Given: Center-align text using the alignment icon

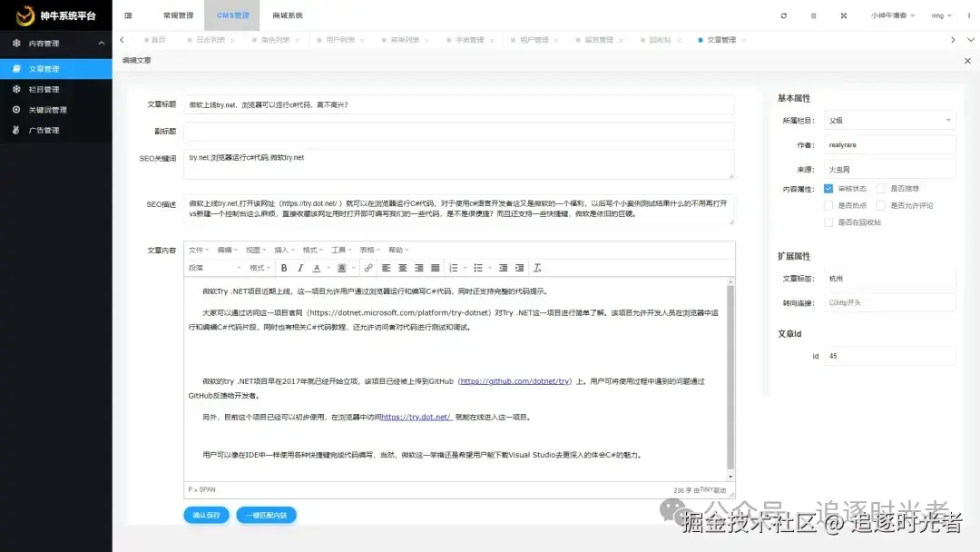Looking at the screenshot, I should pos(402,268).
